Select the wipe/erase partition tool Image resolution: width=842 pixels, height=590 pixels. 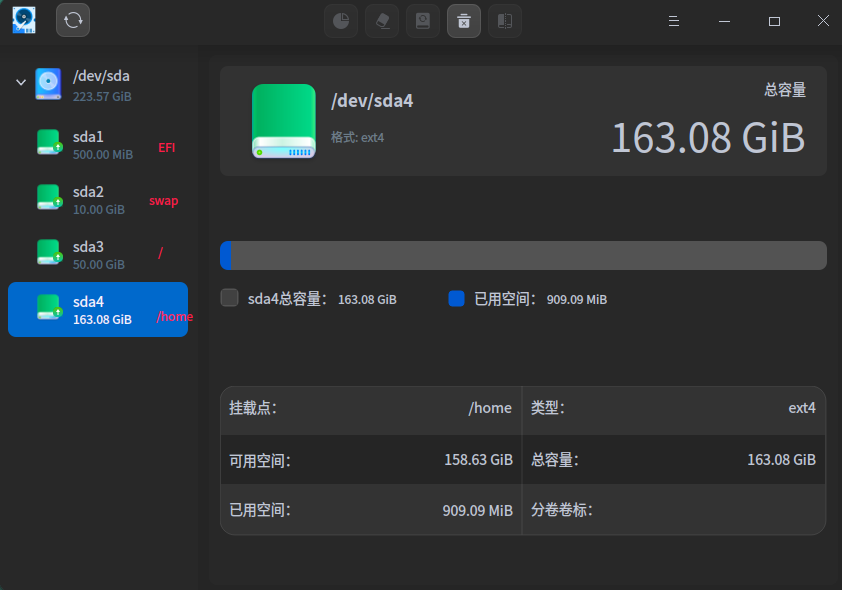(381, 20)
